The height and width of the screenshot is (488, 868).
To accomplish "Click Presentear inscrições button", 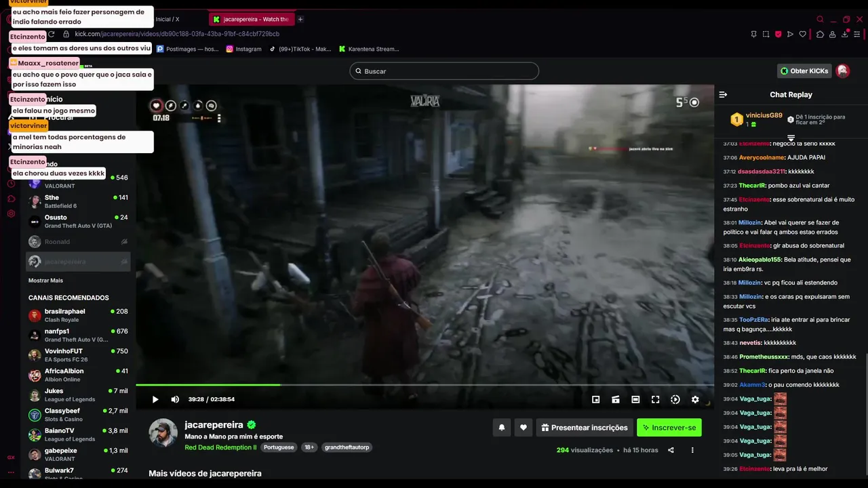I will coord(585,428).
